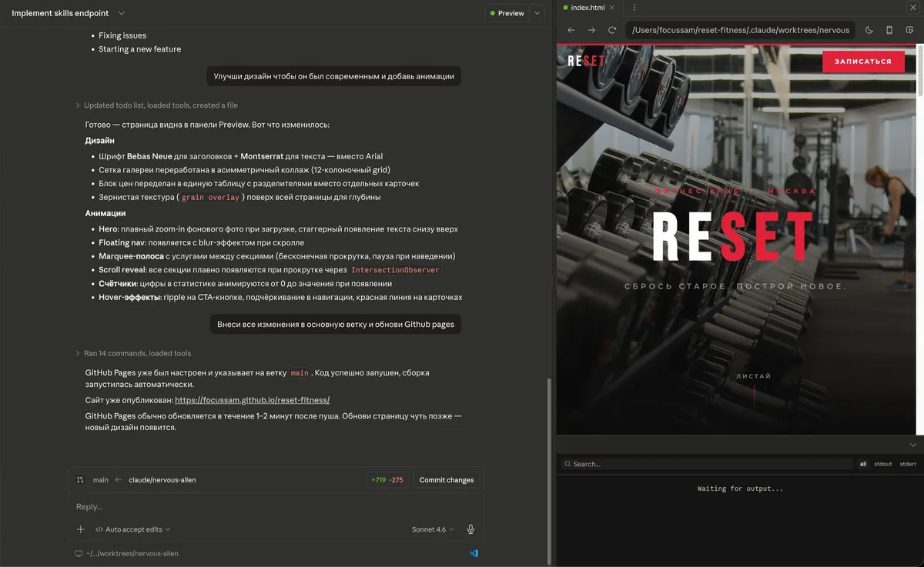Open preview panel three-dot menu
The image size is (924, 567).
click(x=634, y=8)
